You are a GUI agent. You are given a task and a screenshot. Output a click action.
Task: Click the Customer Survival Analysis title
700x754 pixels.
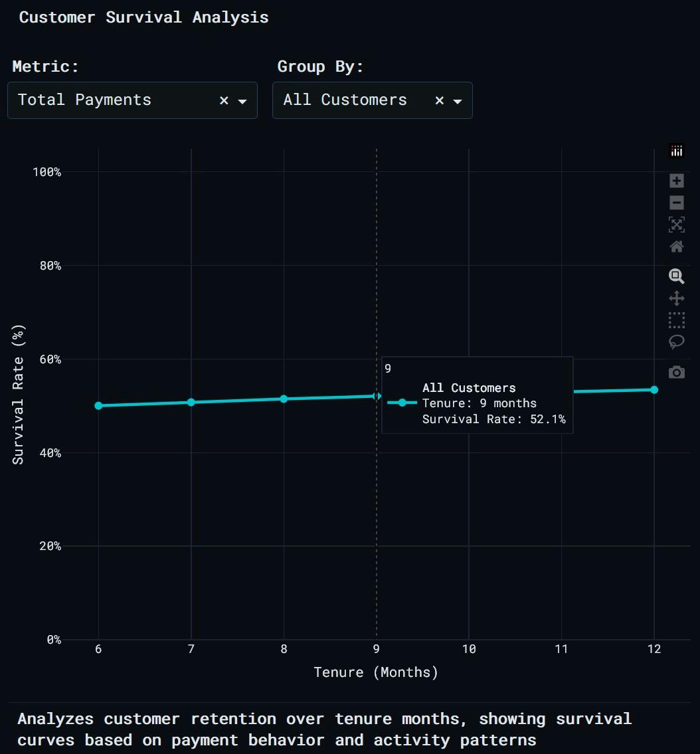click(143, 17)
